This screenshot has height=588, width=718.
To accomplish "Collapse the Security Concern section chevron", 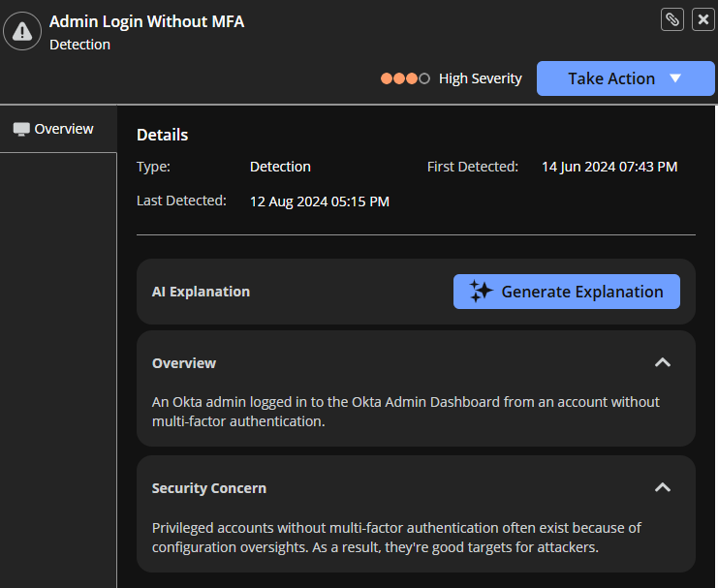I will tap(663, 487).
